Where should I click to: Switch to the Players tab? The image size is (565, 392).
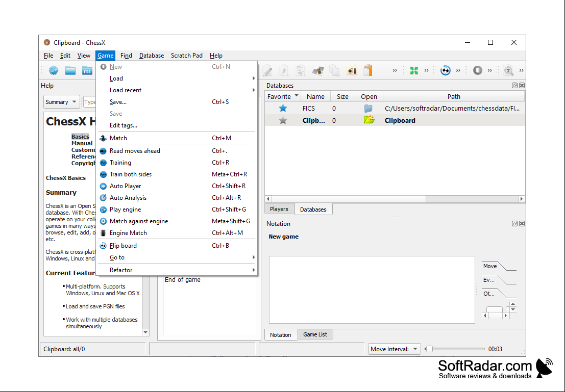(x=279, y=209)
